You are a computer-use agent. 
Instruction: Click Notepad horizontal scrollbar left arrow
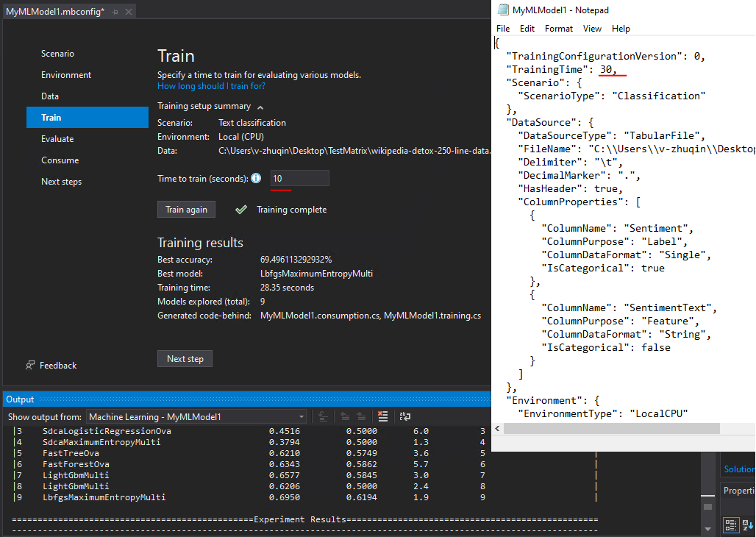click(497, 428)
